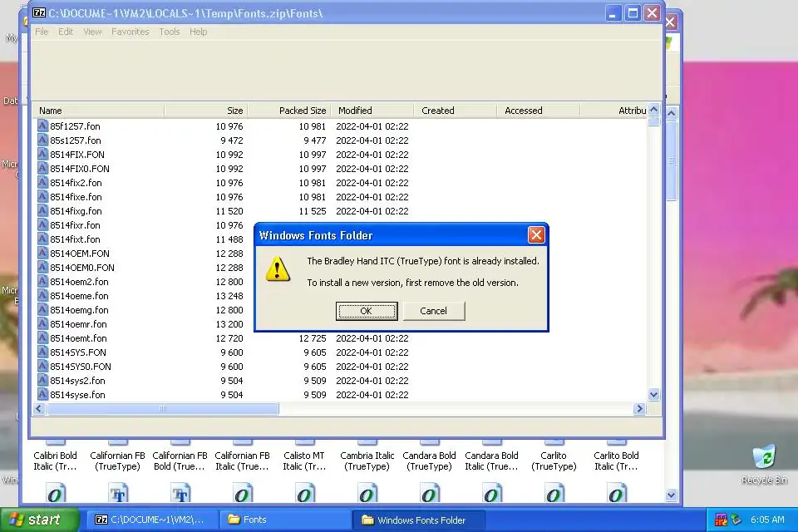Select the 8514oemr.fon file icon
The height and width of the screenshot is (532, 798).
[x=42, y=324]
